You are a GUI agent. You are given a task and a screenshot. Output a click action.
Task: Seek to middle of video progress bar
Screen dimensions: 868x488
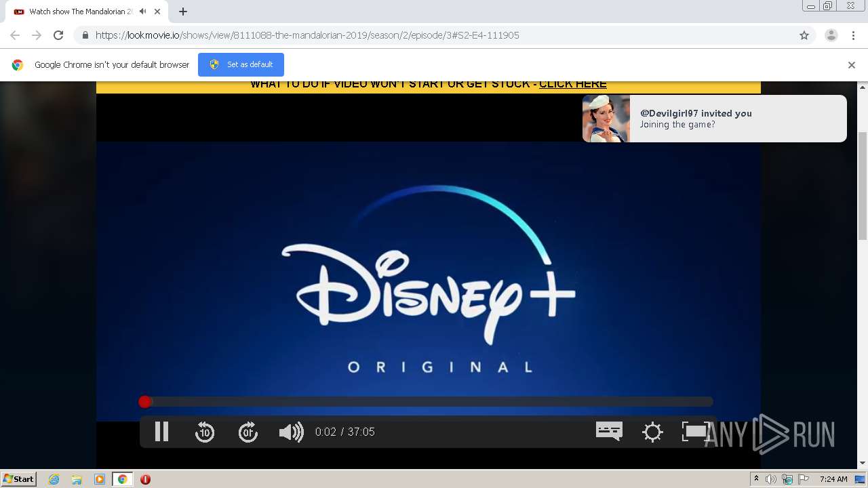[x=426, y=402]
